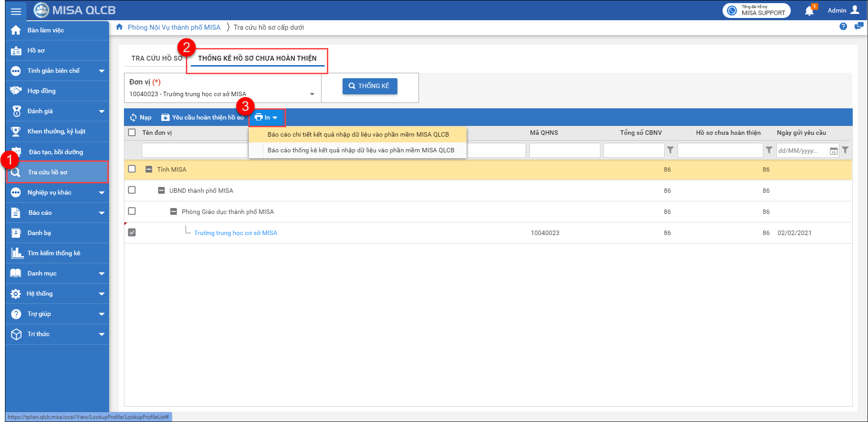Open the Đơn vị dropdown

[312, 94]
